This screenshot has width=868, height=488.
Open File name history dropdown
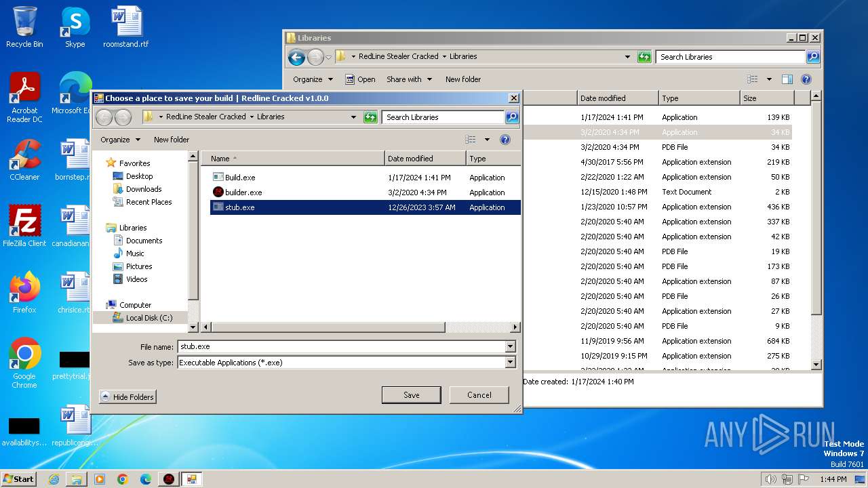click(510, 346)
